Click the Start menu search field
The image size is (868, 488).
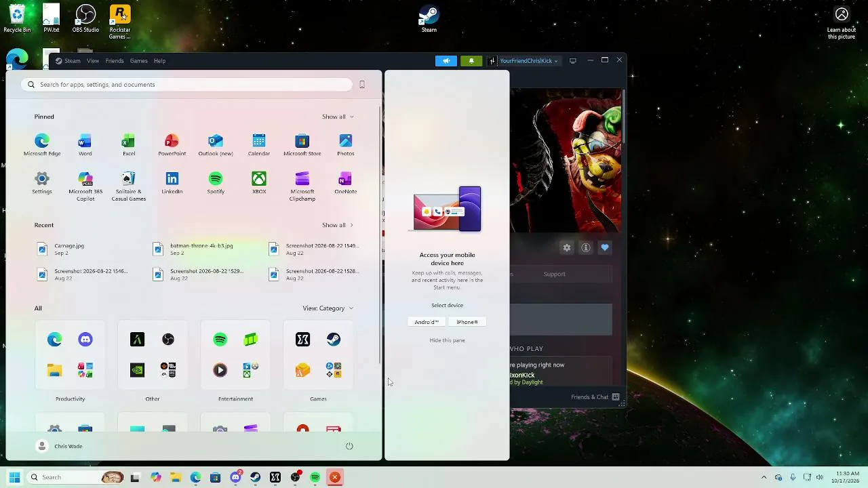(186, 85)
